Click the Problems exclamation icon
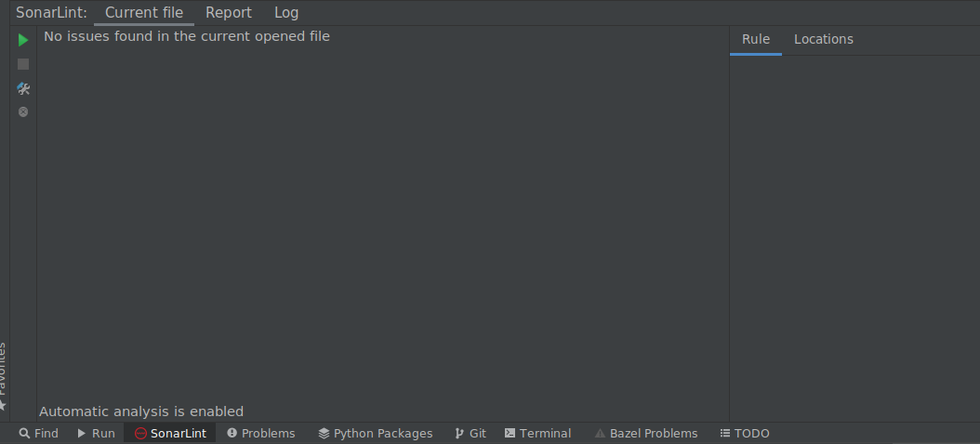The image size is (980, 444). pos(232,433)
